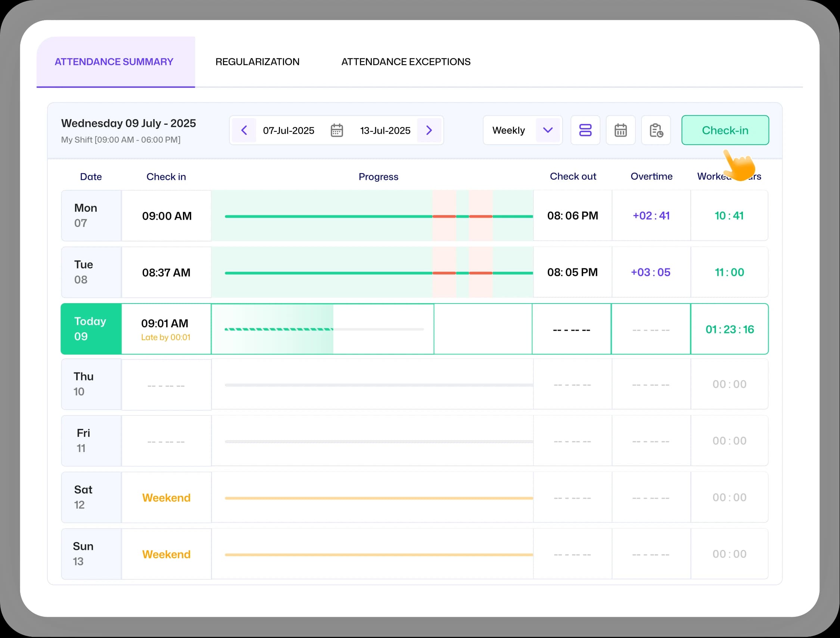840x638 pixels.
Task: Switch to calendar view icon
Action: point(620,130)
